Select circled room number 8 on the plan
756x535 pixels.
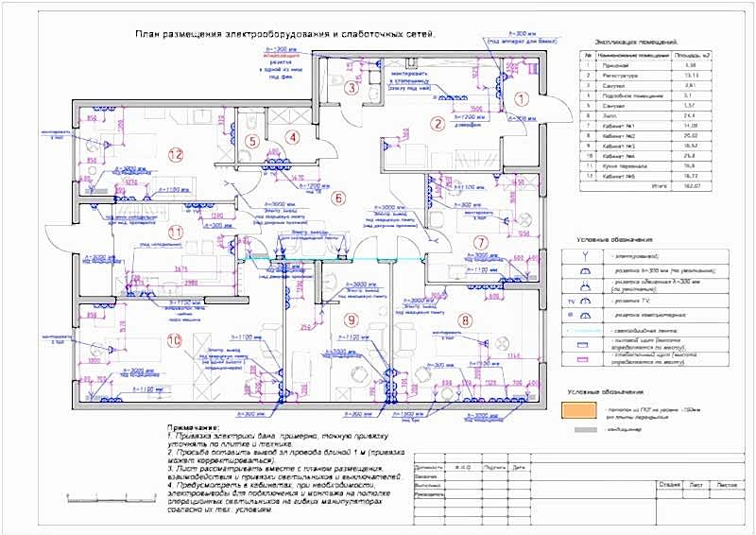click(x=465, y=319)
